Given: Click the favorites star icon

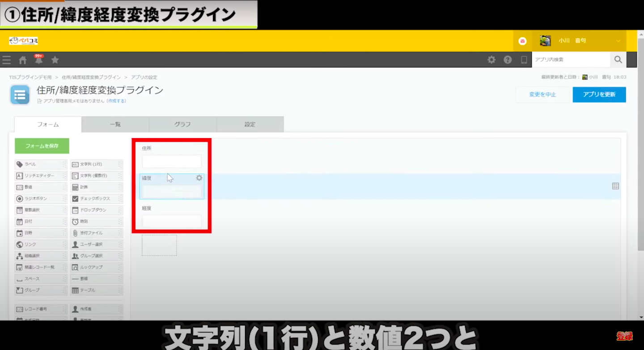Looking at the screenshot, I should tap(55, 60).
